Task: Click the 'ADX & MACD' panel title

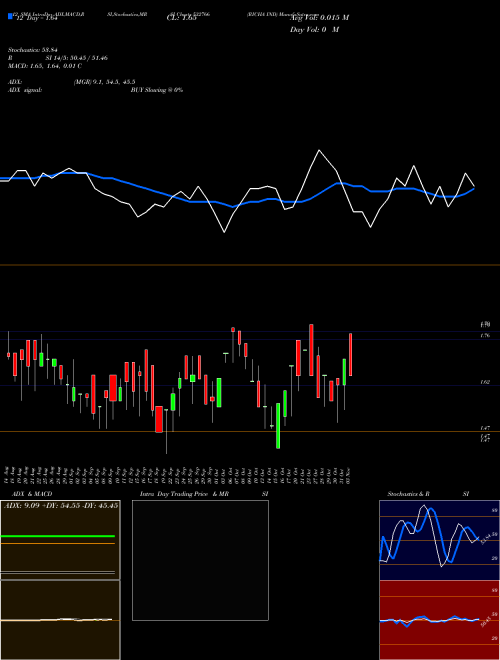Action: click(x=32, y=494)
